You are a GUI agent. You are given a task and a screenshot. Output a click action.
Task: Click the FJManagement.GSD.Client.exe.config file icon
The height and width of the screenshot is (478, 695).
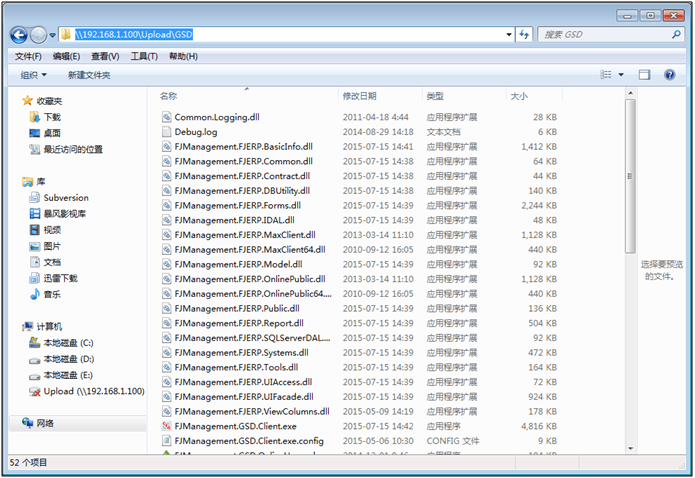click(x=166, y=441)
